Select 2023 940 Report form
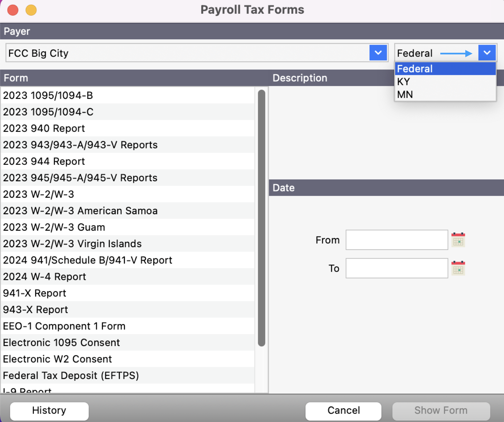Screen dimensions: 504x422 pyautogui.click(x=44, y=128)
